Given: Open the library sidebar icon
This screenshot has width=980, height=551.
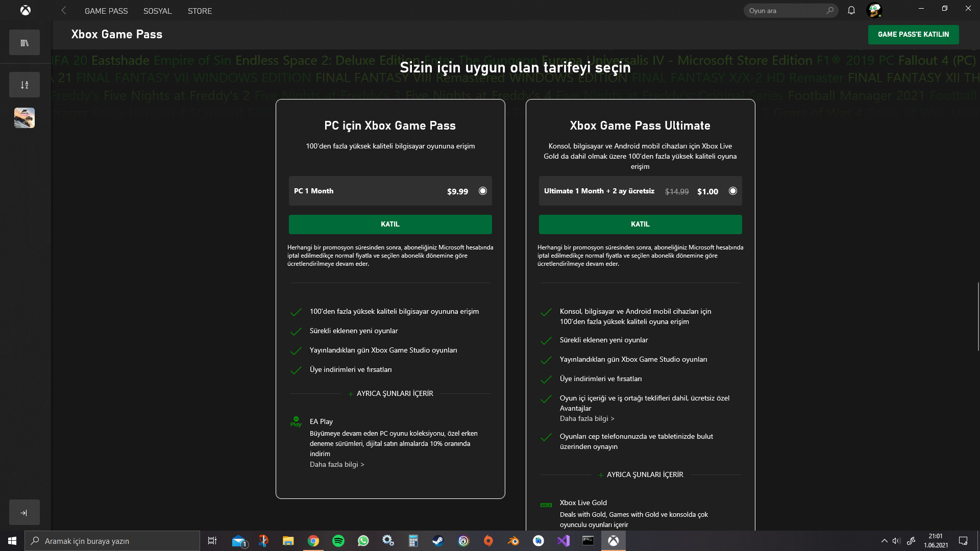Looking at the screenshot, I should coord(24,43).
